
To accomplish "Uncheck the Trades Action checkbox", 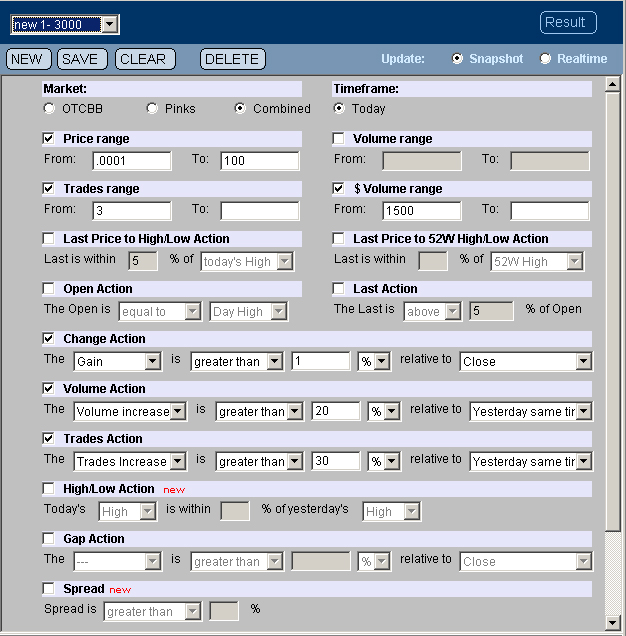I will (x=48, y=438).
